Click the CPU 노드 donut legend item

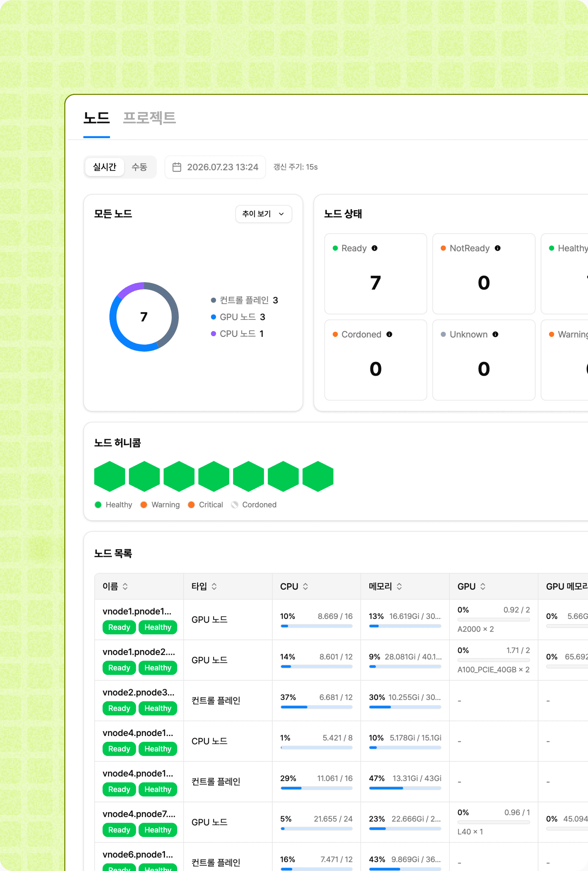pos(237,333)
